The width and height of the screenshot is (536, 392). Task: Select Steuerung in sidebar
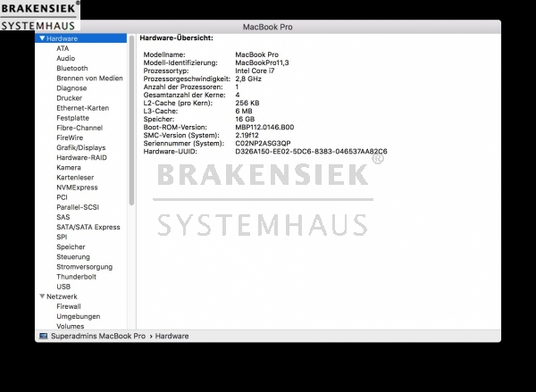point(73,256)
